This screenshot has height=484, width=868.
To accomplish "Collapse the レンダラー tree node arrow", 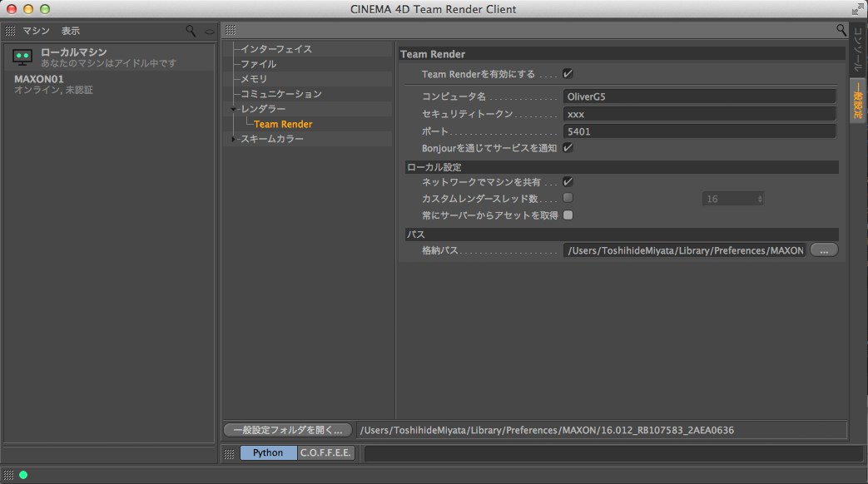I will pos(234,109).
